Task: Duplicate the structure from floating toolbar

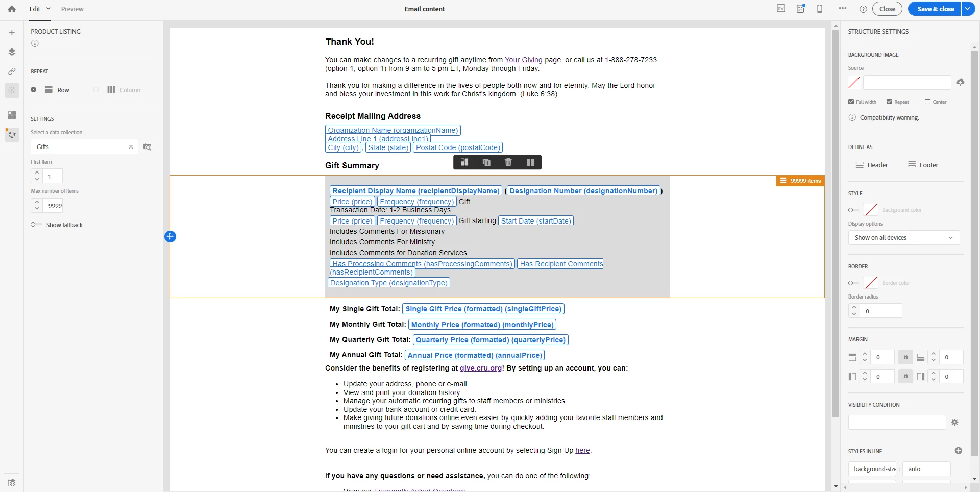Action: 486,162
